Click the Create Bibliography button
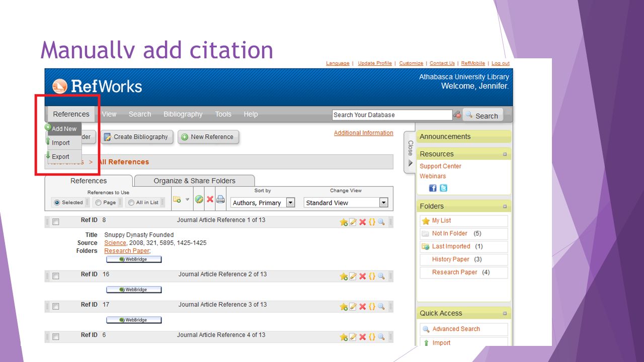Screen dimensions: 644x362 (x=137, y=137)
